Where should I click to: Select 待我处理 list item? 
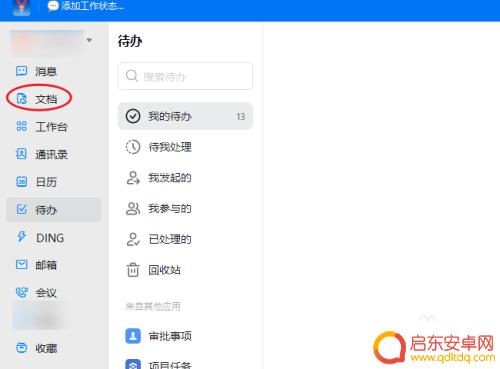coord(185,147)
